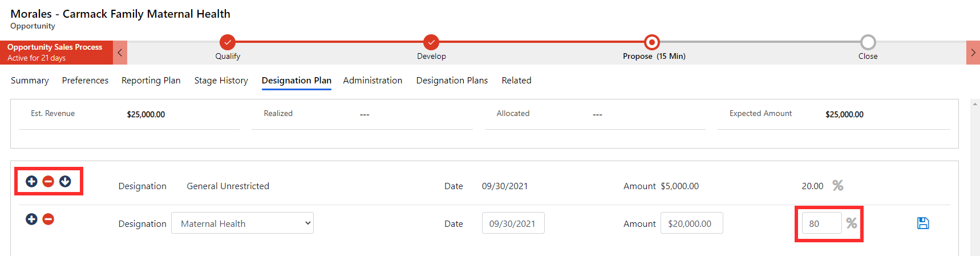Remove the Maternal Health designation row
Viewport: 980px width, 256px height.
point(48,219)
